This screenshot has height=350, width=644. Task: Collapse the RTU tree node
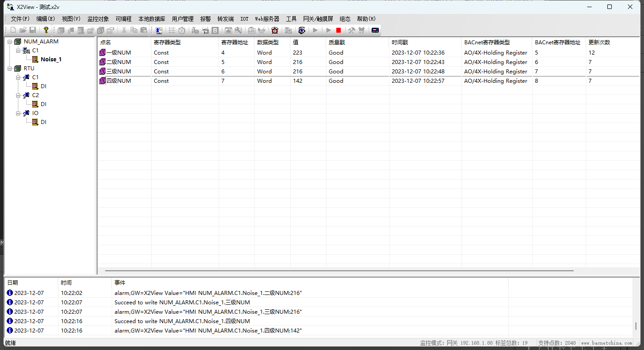pyautogui.click(x=9, y=68)
